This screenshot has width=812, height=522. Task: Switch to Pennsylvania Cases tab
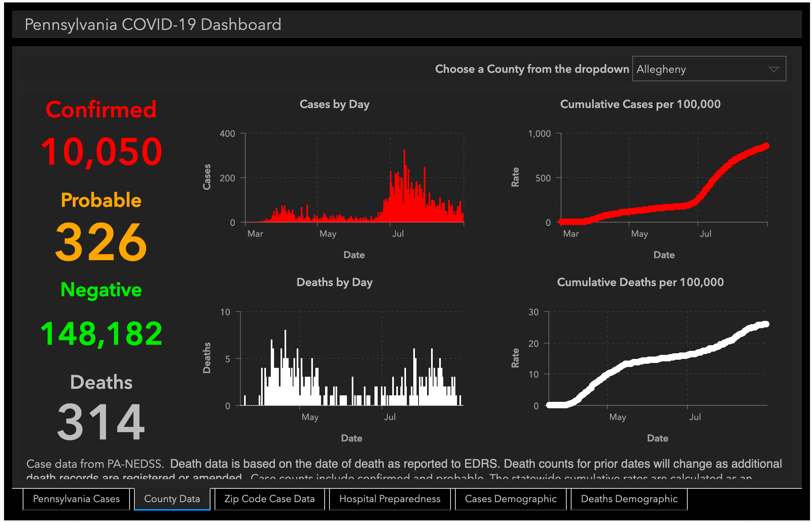76,499
